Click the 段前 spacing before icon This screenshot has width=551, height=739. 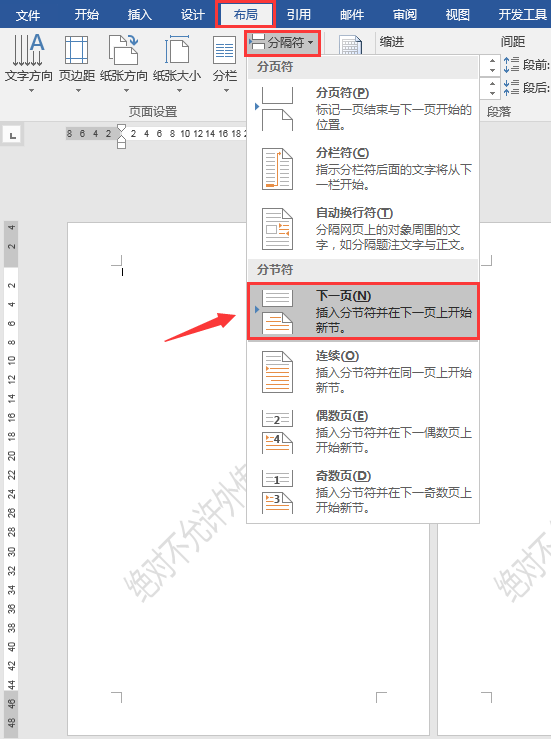click(x=511, y=65)
